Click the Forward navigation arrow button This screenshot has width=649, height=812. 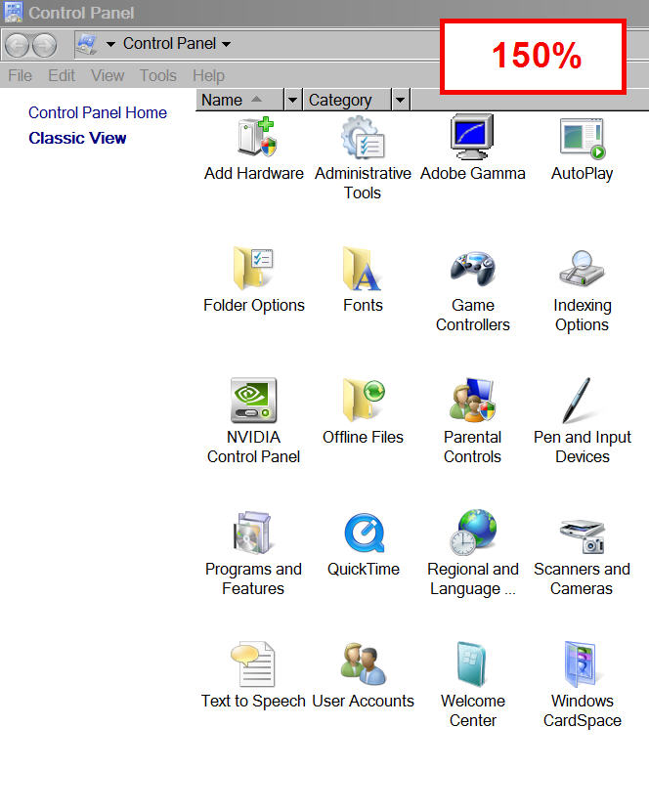(x=45, y=46)
